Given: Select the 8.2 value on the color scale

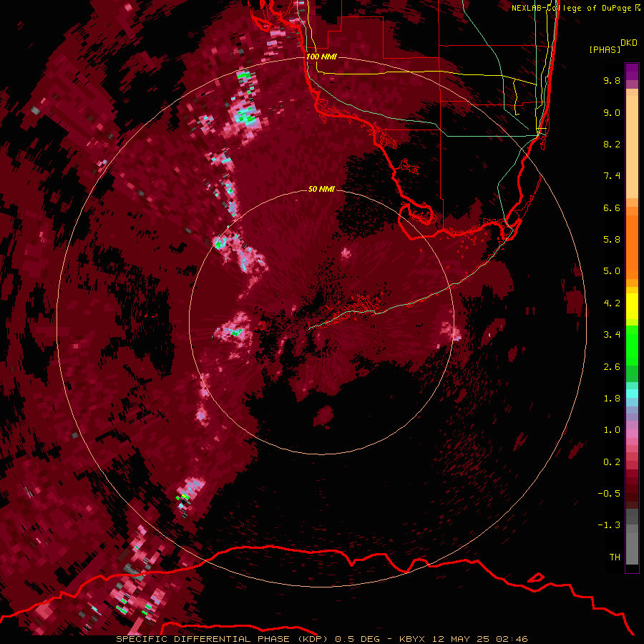Looking at the screenshot, I should click(612, 144).
